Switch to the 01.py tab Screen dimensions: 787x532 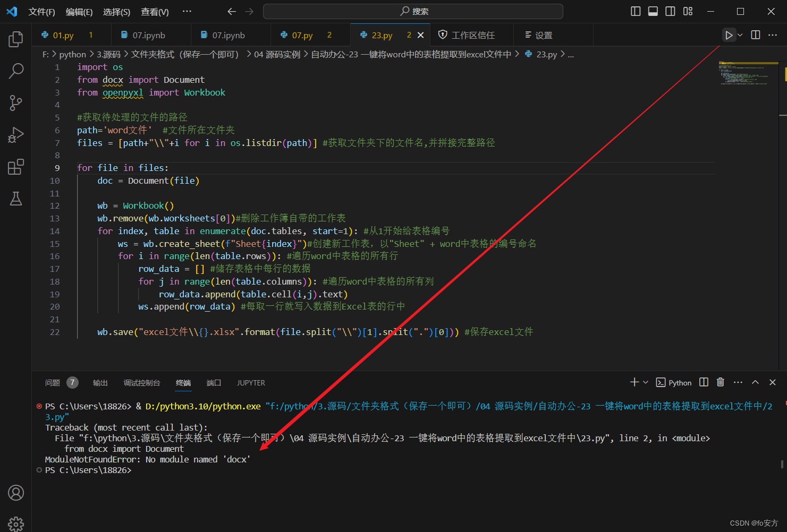coord(71,35)
